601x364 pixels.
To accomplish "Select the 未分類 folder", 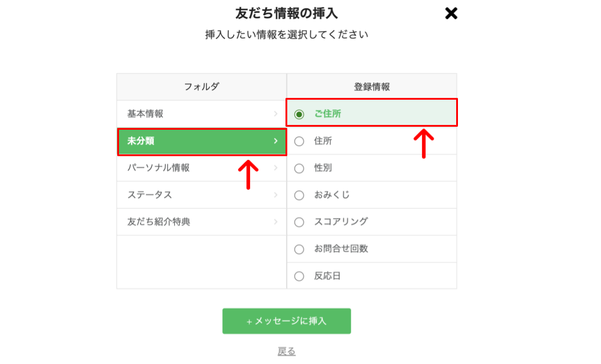I will coord(201,141).
